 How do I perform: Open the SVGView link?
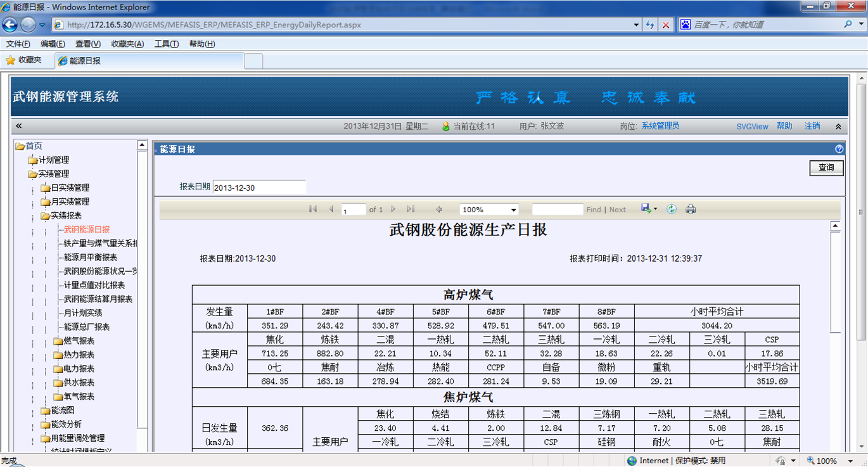752,127
